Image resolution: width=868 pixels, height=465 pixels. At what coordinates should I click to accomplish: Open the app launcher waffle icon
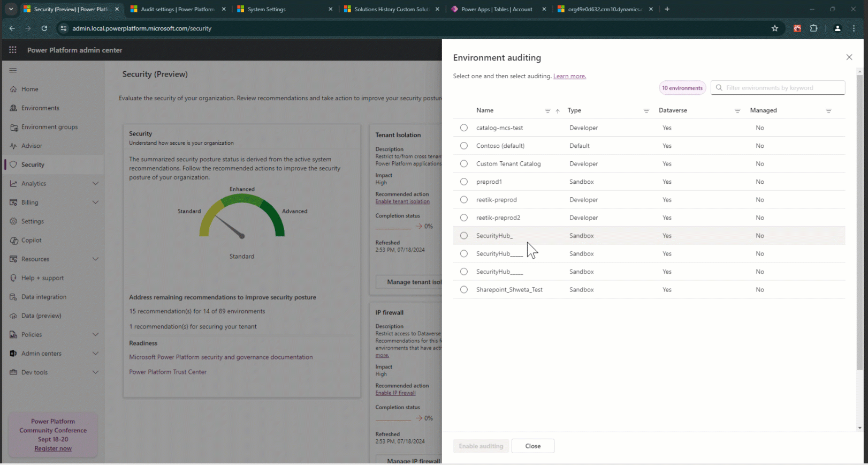(x=13, y=50)
